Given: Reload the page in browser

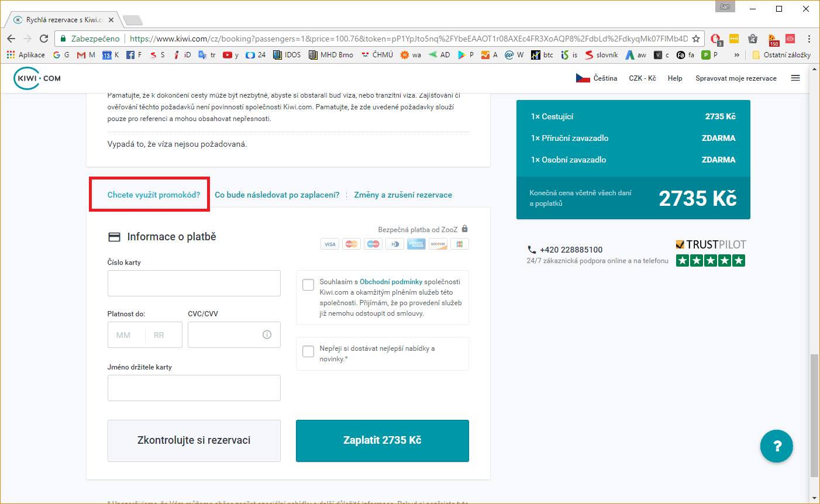Looking at the screenshot, I should click(x=44, y=39).
